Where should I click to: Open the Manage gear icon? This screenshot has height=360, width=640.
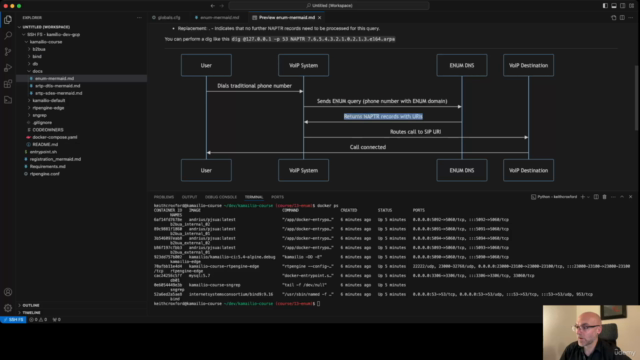(8, 308)
